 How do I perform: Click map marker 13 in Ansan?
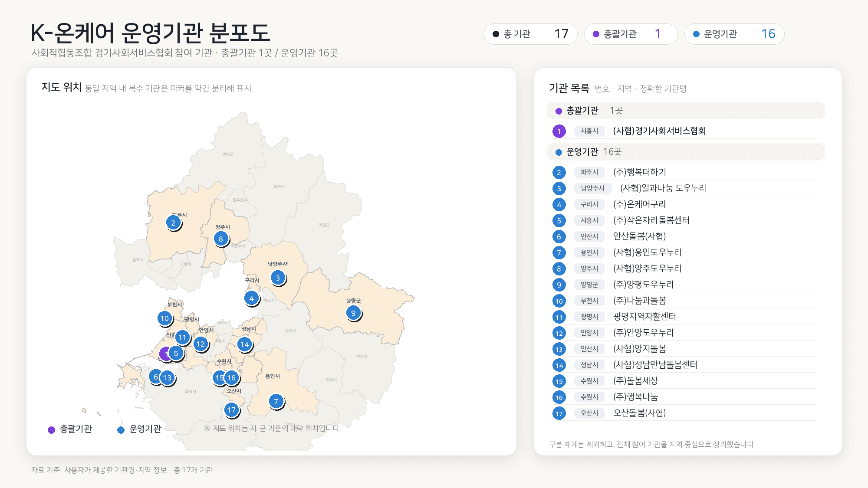point(167,377)
